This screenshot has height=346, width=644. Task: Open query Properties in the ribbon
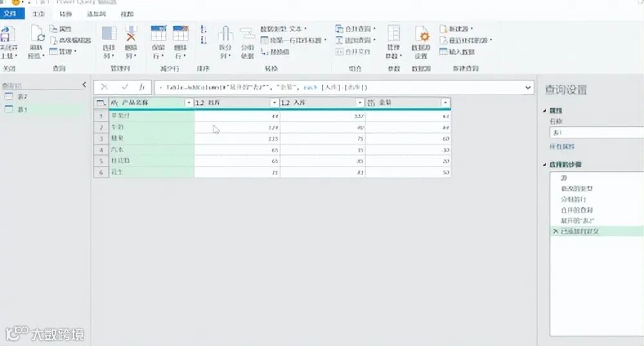pyautogui.click(x=61, y=29)
